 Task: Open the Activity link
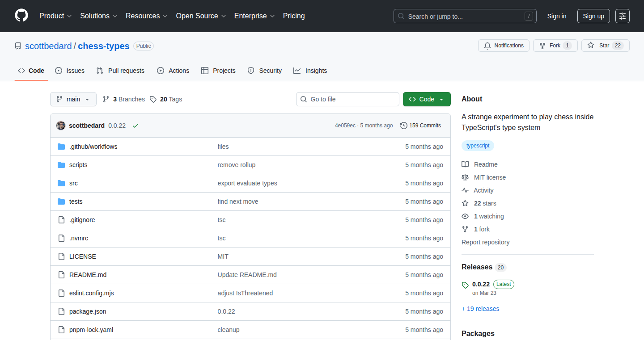[x=478, y=190]
